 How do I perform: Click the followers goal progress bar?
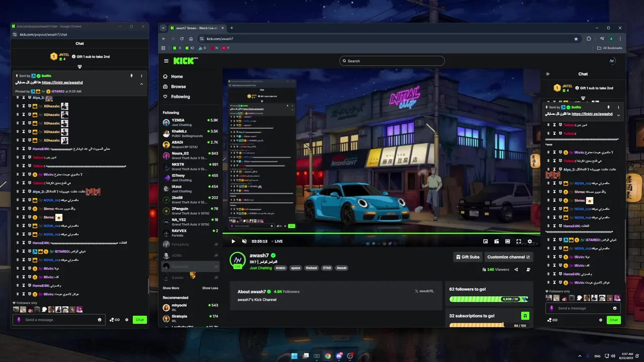pos(489,299)
